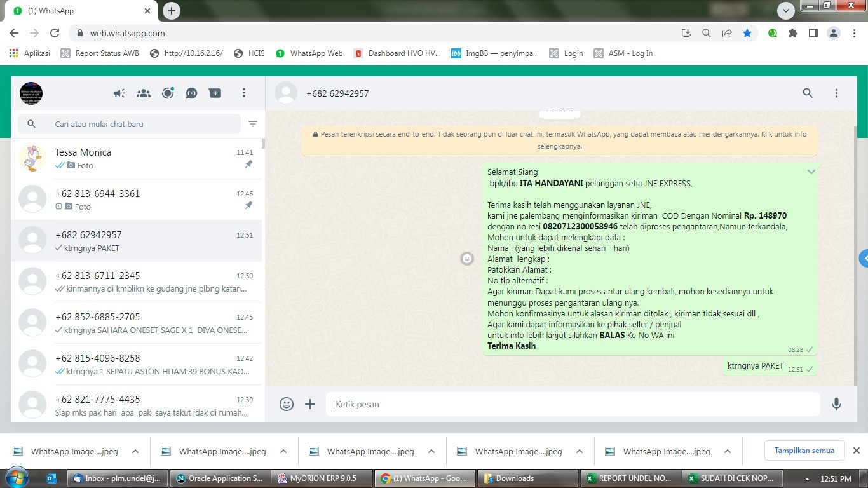
Task: Open the +62 852-6885-2705 chat
Action: tap(137, 323)
